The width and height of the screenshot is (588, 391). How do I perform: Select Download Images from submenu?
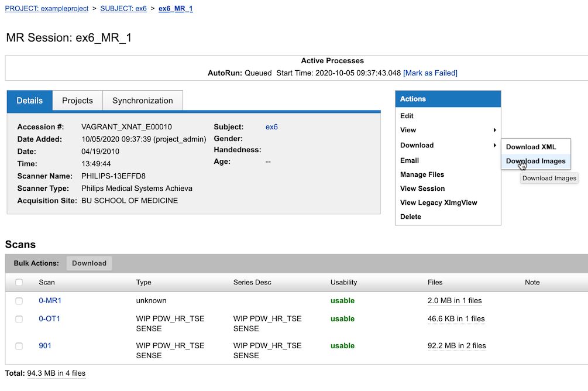click(x=536, y=161)
